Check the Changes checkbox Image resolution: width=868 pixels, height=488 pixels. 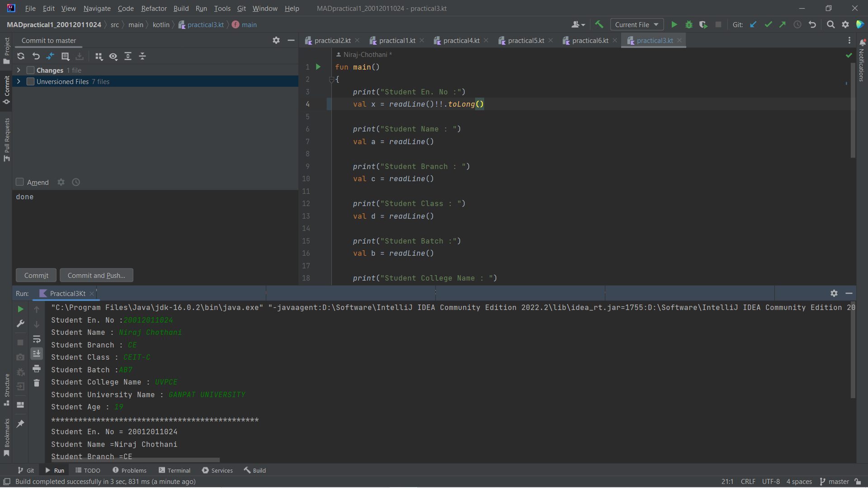31,70
